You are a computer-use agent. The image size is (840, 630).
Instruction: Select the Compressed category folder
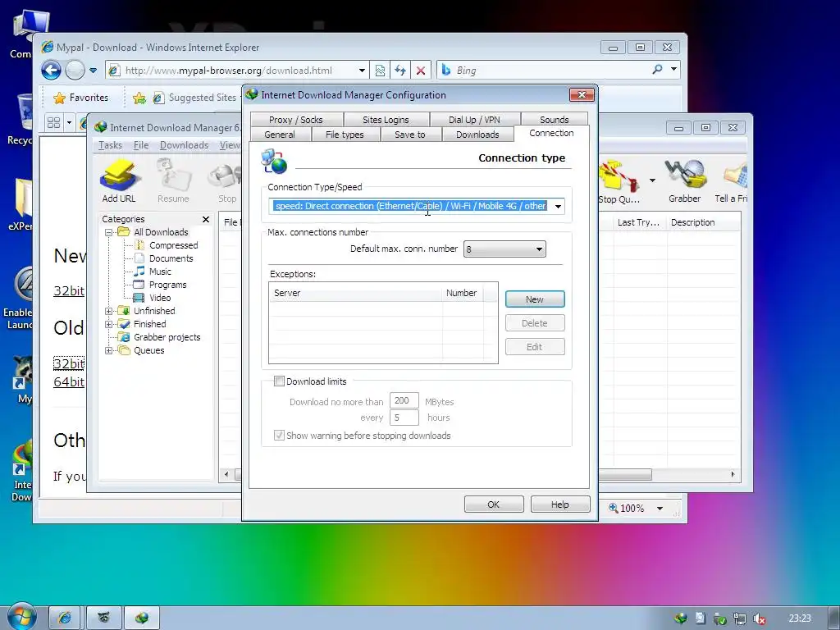pos(173,245)
